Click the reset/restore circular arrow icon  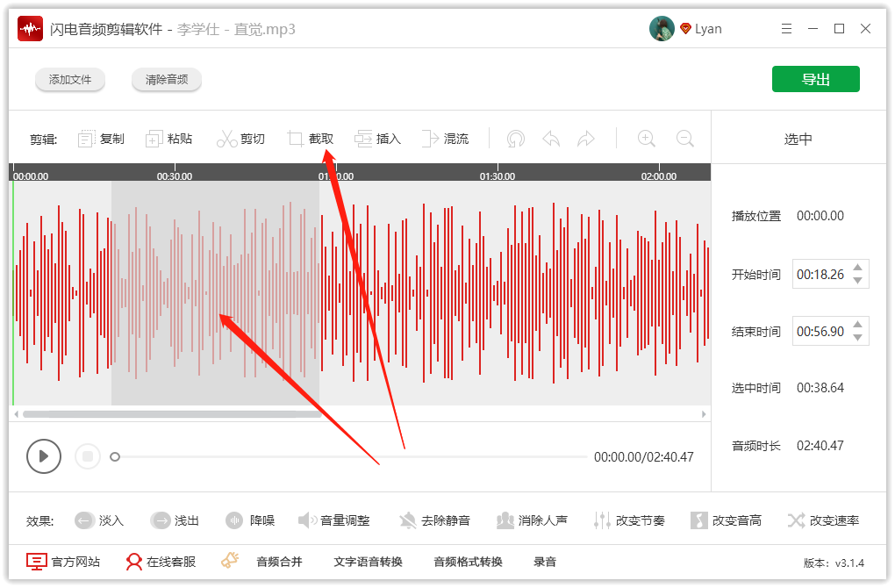[515, 139]
